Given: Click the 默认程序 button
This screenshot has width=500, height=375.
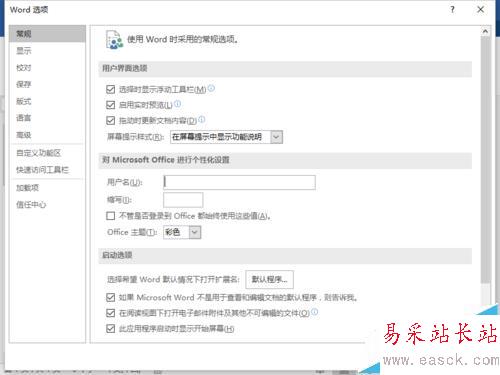Looking at the screenshot, I should tap(269, 279).
